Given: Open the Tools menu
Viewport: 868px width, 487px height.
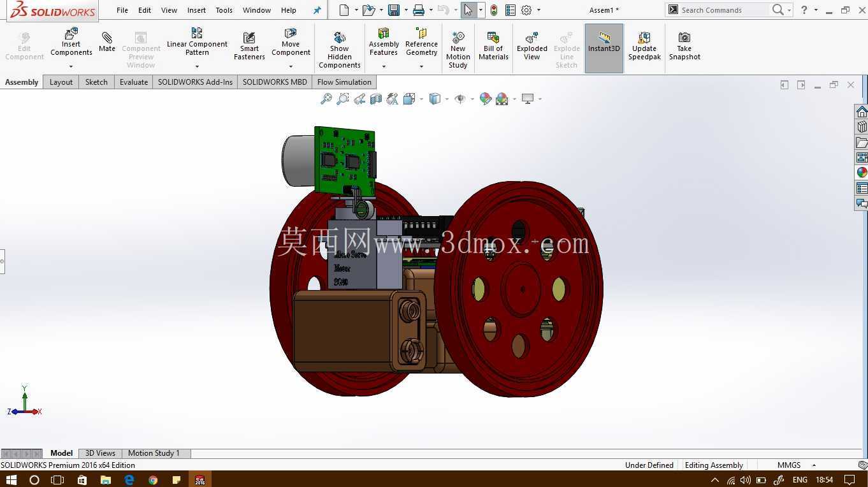Looking at the screenshot, I should pyautogui.click(x=224, y=10).
